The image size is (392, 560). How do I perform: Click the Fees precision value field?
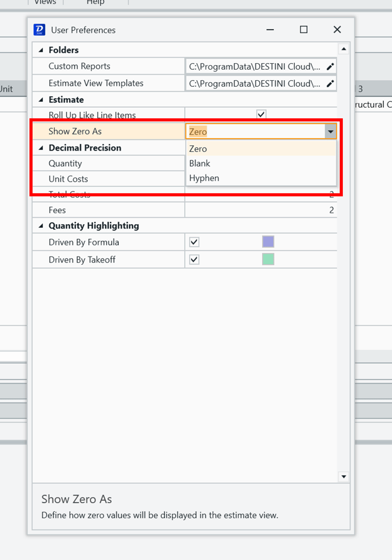click(261, 210)
